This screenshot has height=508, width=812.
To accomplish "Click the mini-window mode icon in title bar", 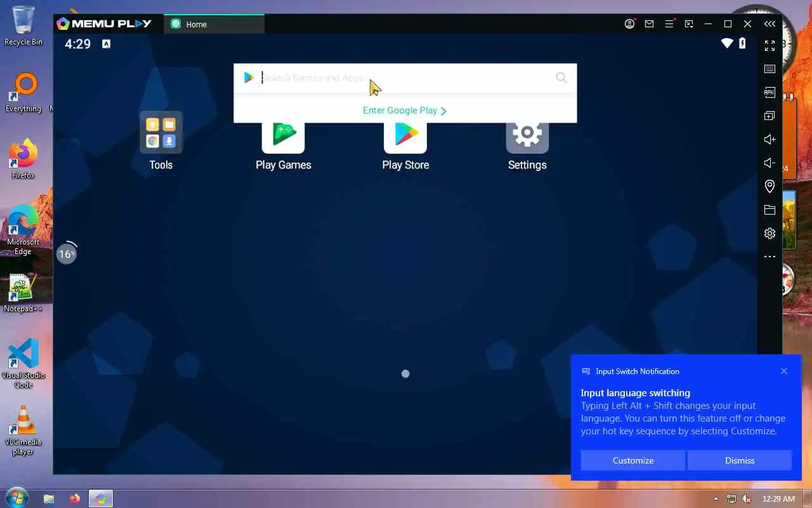I will click(689, 24).
